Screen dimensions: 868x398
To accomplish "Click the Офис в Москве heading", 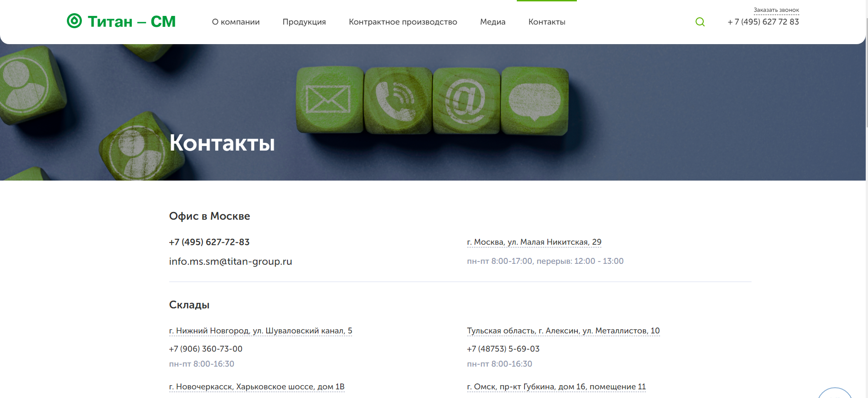I will coord(209,216).
